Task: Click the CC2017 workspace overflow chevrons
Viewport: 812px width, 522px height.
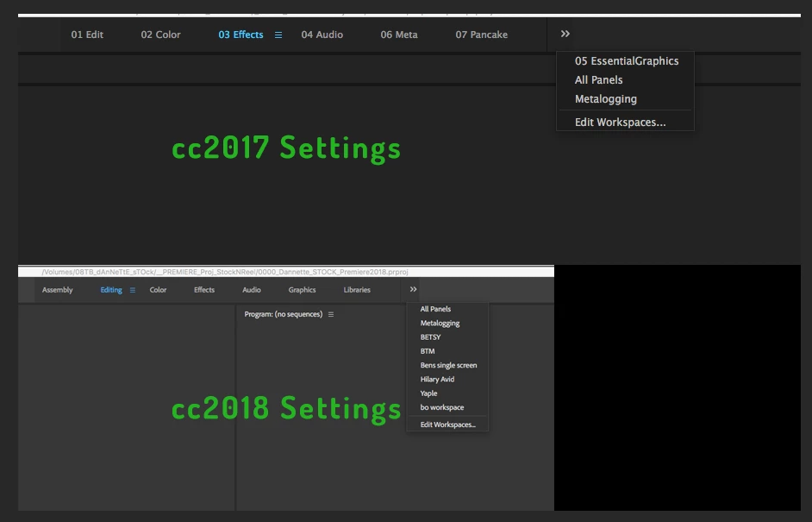Action: click(x=565, y=34)
